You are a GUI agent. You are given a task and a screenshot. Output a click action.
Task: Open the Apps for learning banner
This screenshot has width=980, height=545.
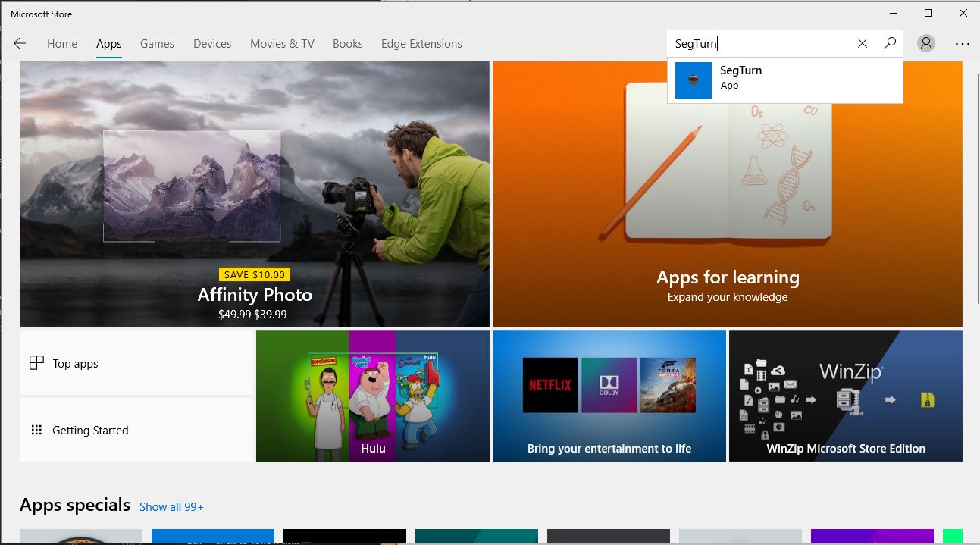727,194
